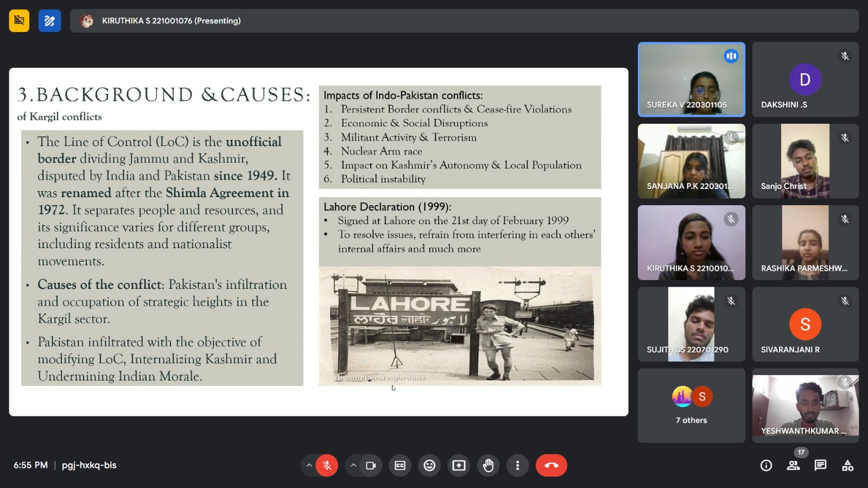Select SUJITH SS participant tile
868x488 pixels.
click(x=691, y=324)
